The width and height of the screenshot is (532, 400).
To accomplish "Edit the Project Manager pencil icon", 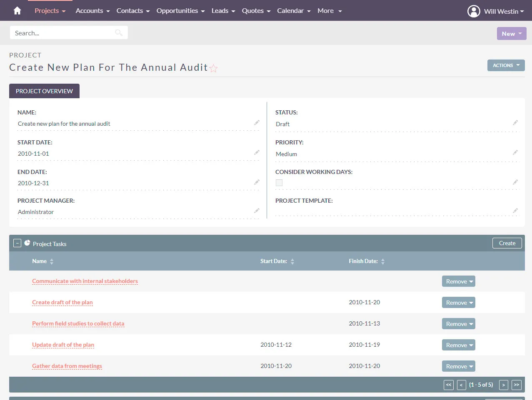I will [x=257, y=211].
